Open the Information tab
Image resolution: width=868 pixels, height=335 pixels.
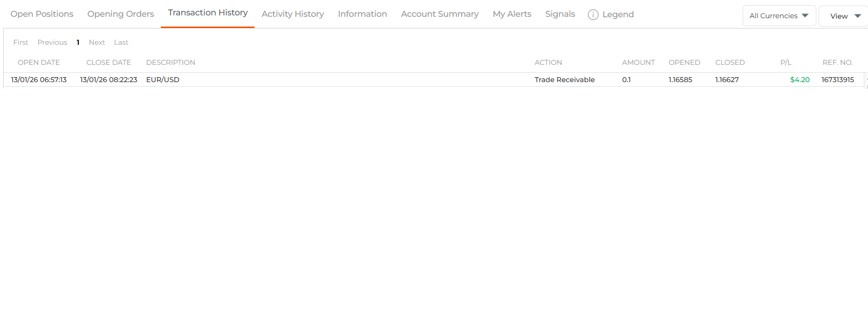click(362, 14)
